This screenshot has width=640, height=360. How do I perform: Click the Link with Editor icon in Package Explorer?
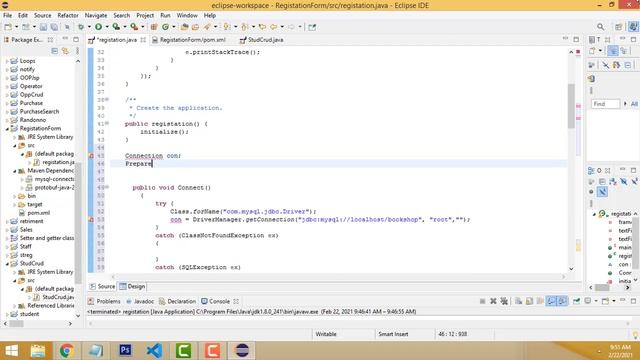coord(65,51)
